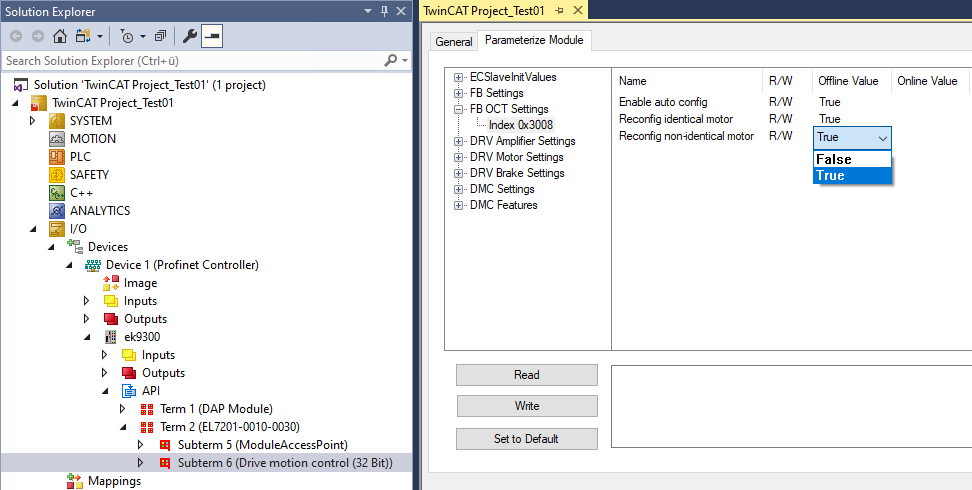Click the Set to Default button
This screenshot has width=972, height=490.
pos(527,439)
